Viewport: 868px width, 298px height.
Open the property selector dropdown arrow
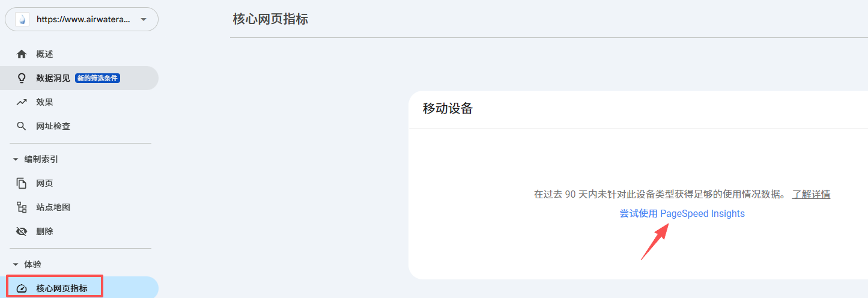143,19
